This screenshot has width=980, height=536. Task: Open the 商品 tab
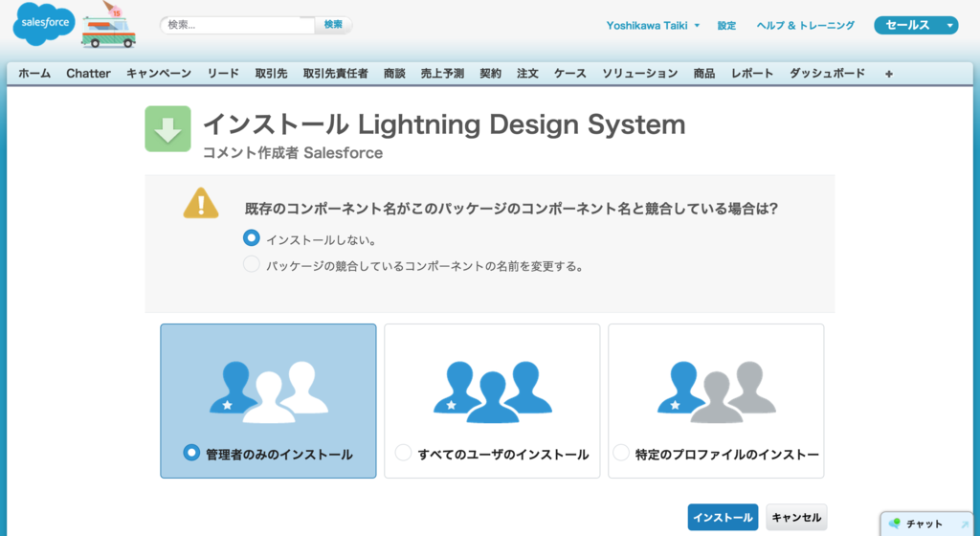[704, 74]
